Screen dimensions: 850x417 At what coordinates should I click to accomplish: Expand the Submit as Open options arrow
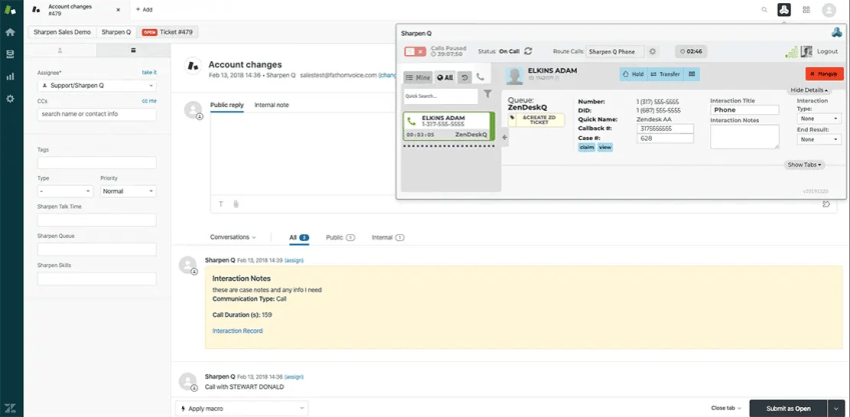click(835, 408)
